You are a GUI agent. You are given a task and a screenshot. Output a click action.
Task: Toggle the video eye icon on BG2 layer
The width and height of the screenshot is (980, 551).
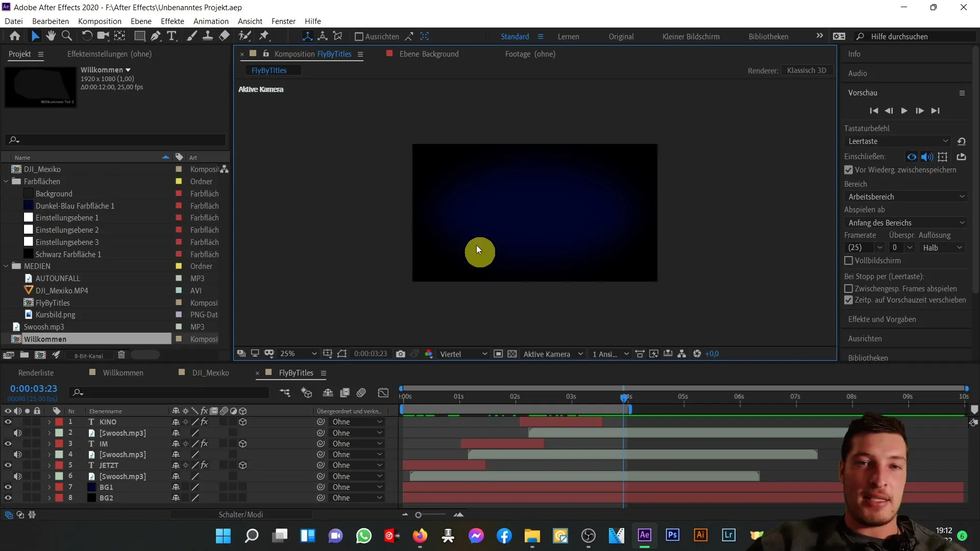[8, 498]
